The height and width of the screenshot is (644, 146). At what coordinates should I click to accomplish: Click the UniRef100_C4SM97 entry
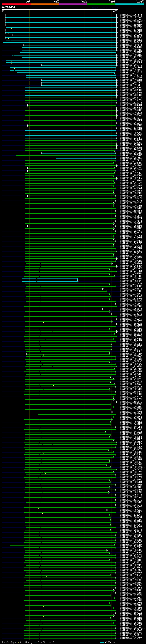click(131, 638)
